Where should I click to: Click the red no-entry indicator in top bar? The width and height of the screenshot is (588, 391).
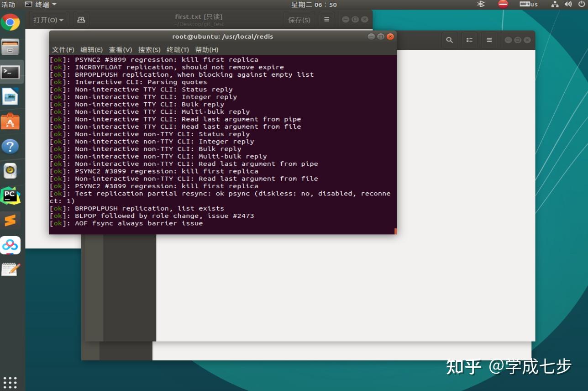pos(503,4)
